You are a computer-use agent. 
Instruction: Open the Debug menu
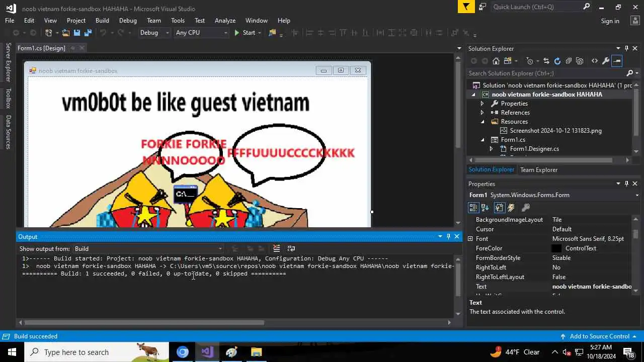pyautogui.click(x=128, y=21)
